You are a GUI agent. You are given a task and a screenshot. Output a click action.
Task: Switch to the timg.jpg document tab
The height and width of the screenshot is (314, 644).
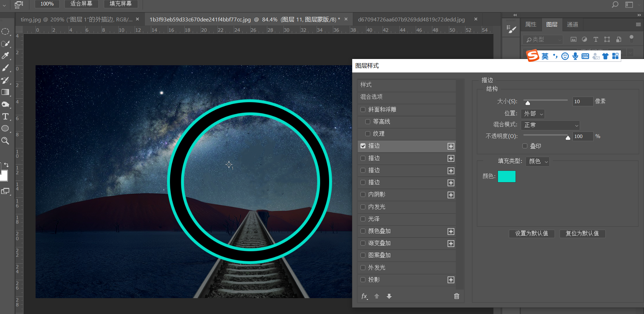click(76, 19)
